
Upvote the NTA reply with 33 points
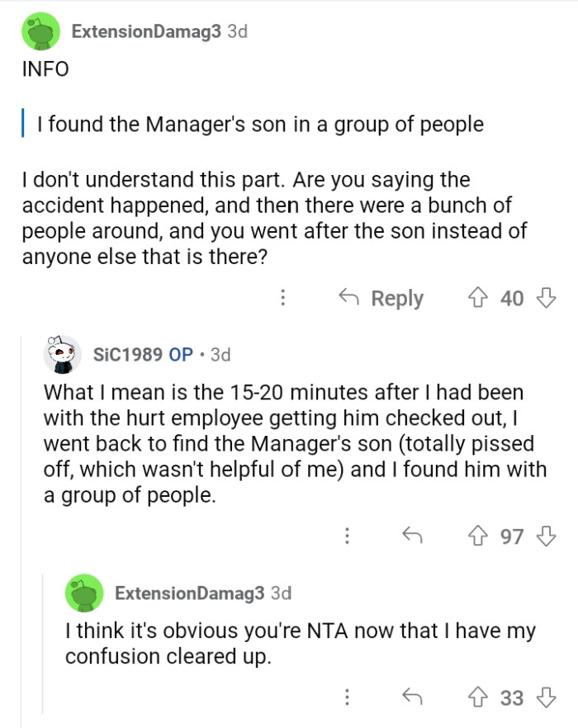[x=478, y=697]
